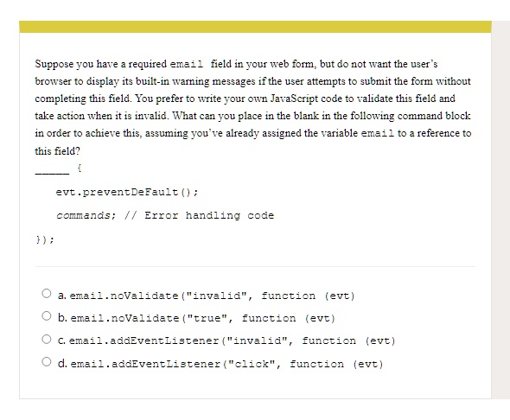Click the monospace email word in first line

(187, 64)
